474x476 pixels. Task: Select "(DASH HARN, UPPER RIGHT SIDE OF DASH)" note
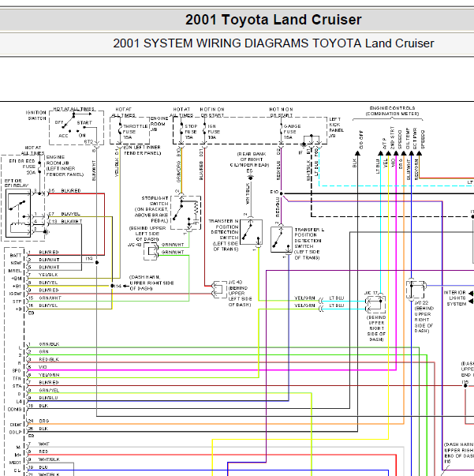[151, 283]
